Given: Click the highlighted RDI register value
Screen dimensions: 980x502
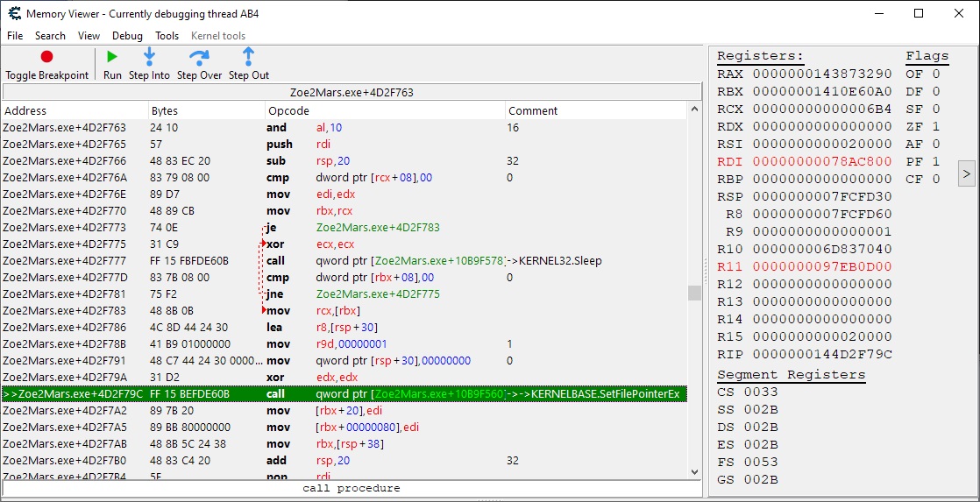Looking at the screenshot, I should (821, 162).
